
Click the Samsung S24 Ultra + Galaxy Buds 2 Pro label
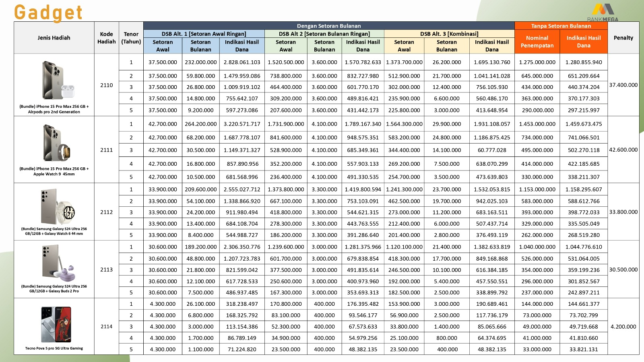54,288
